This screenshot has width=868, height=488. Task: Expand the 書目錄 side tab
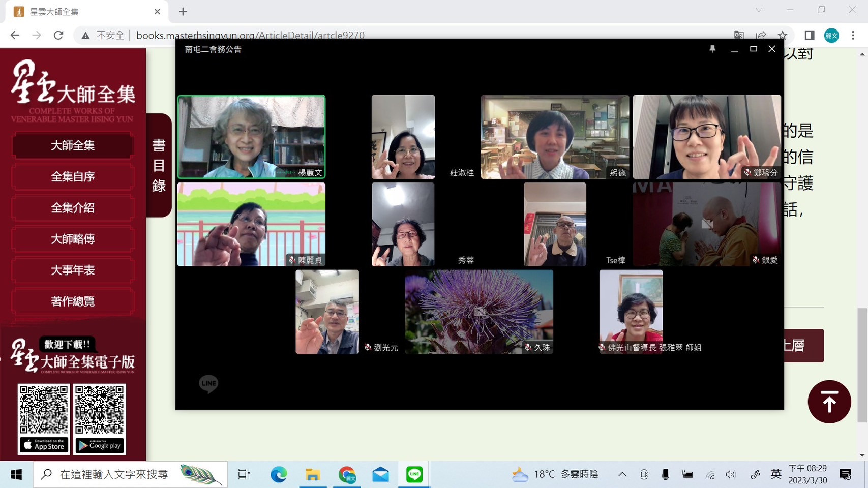[159, 165]
